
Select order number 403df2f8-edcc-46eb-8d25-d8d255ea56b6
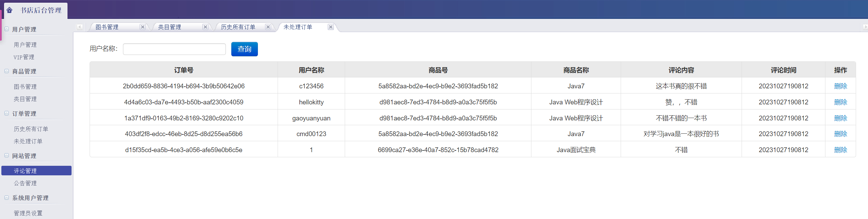click(184, 134)
